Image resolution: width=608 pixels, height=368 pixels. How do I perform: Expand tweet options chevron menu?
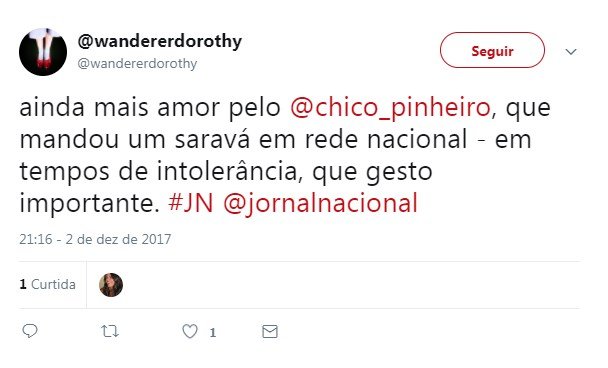571,52
